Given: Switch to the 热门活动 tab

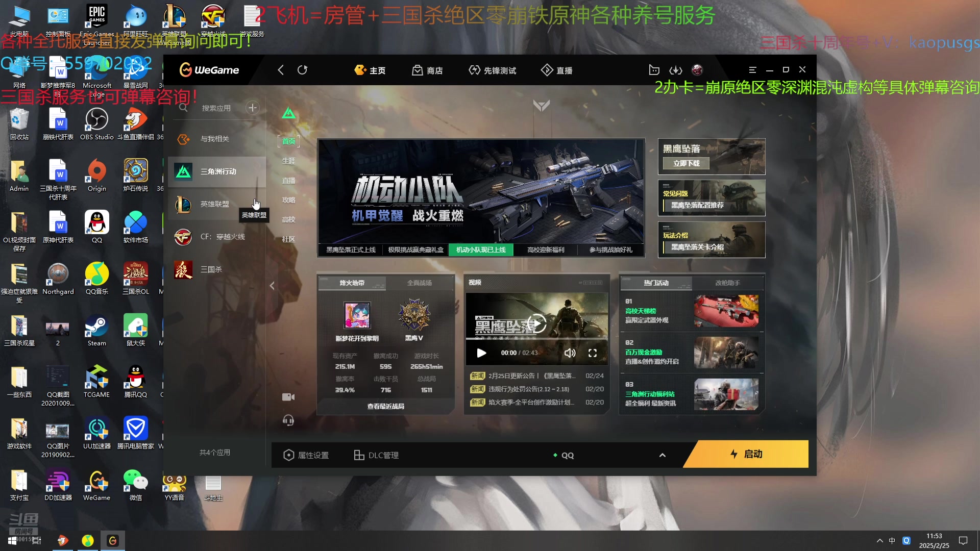Looking at the screenshot, I should point(656,283).
